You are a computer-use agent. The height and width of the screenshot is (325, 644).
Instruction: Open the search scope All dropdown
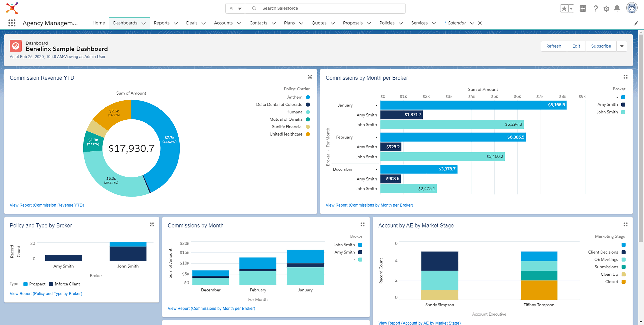[235, 8]
